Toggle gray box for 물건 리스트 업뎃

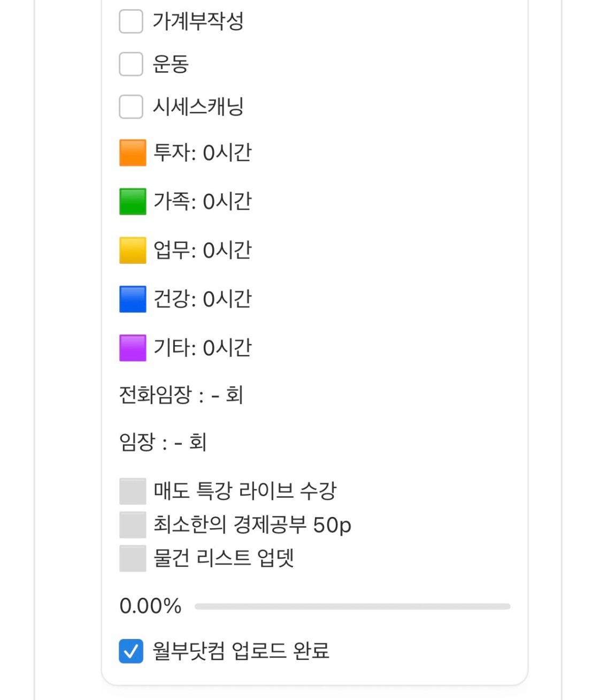(133, 558)
